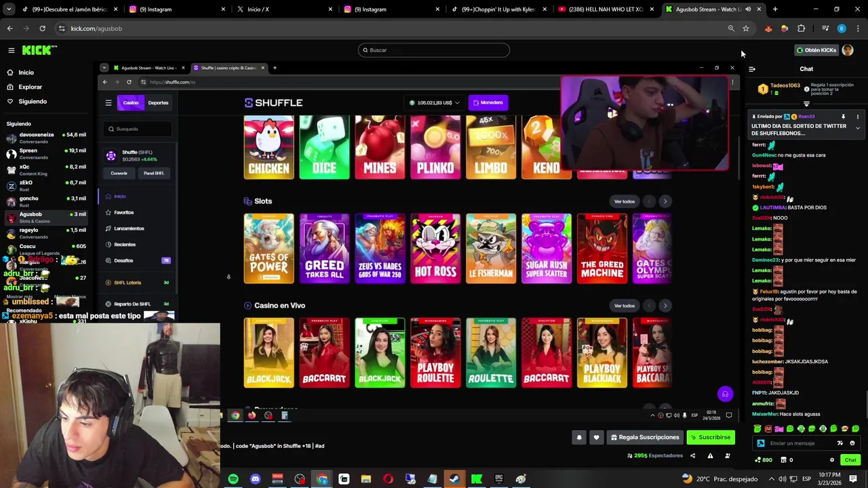Report stream with warning triangle icon
The width and height of the screenshot is (868, 488).
(x=711, y=456)
